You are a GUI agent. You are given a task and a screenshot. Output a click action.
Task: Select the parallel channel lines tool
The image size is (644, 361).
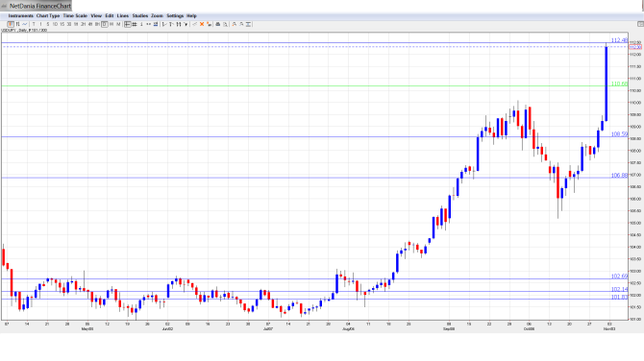tap(179, 24)
